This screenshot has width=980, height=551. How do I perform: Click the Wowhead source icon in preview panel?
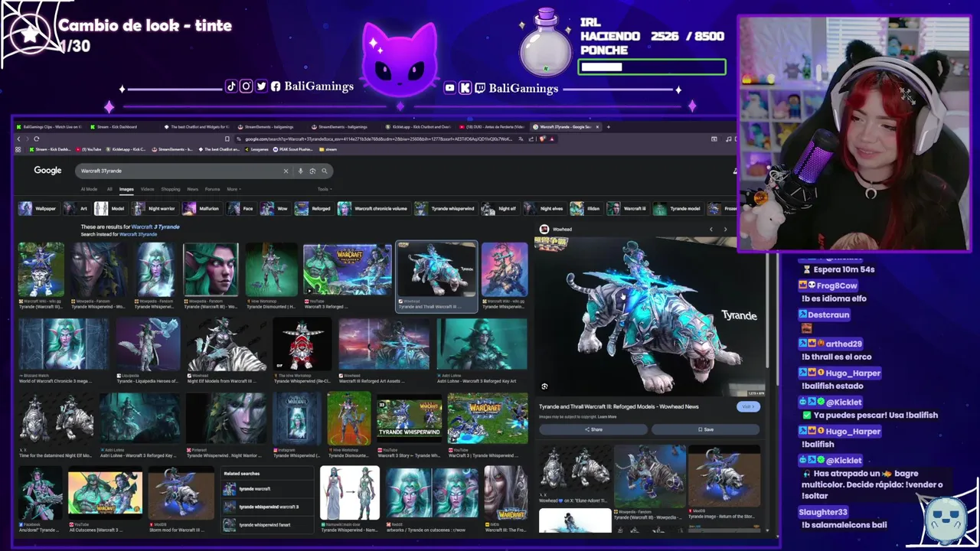tap(544, 229)
